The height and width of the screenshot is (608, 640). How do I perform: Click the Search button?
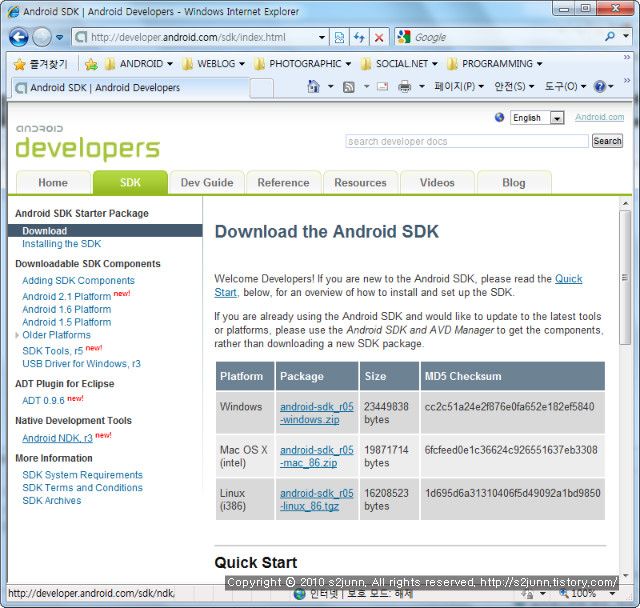[x=607, y=141]
